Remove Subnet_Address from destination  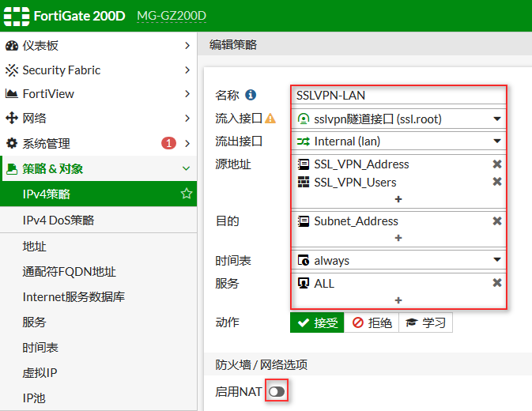(x=497, y=221)
